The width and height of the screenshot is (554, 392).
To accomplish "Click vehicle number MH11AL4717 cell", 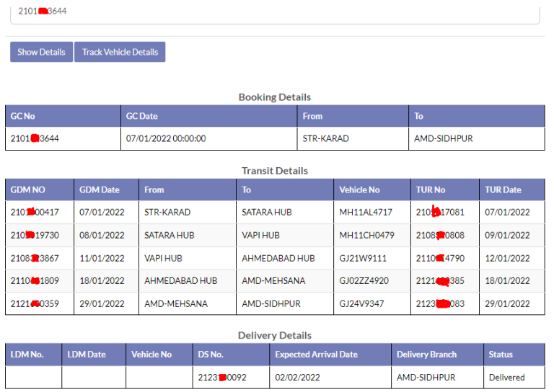I will pos(366,212).
